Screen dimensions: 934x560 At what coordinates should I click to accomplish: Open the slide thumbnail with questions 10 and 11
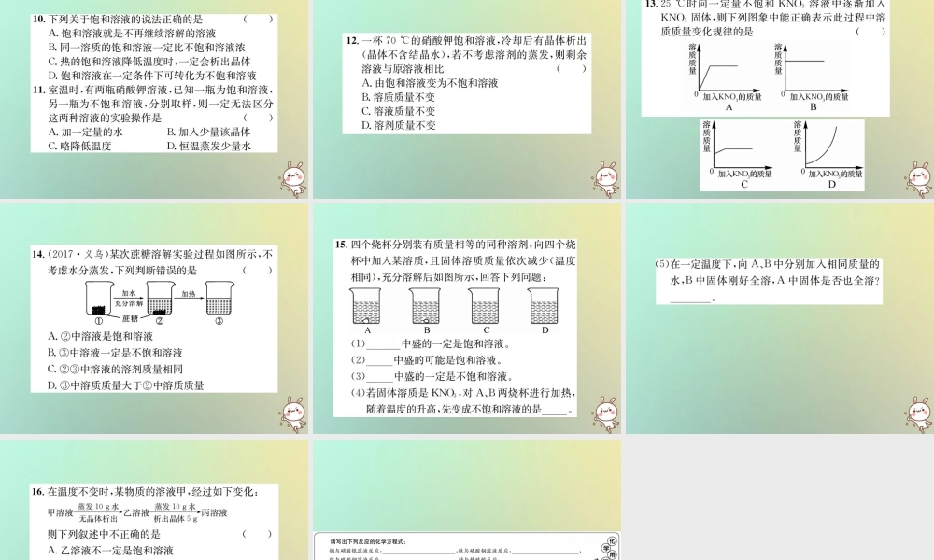coord(154,99)
